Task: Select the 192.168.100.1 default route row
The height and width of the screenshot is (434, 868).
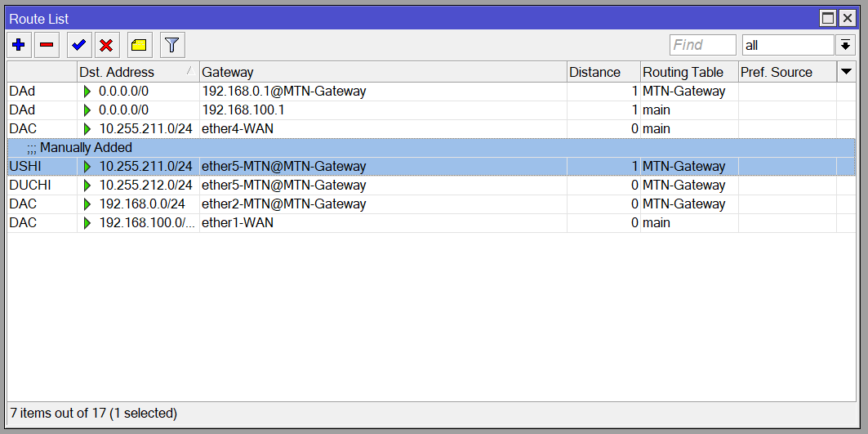Action: tap(431, 110)
